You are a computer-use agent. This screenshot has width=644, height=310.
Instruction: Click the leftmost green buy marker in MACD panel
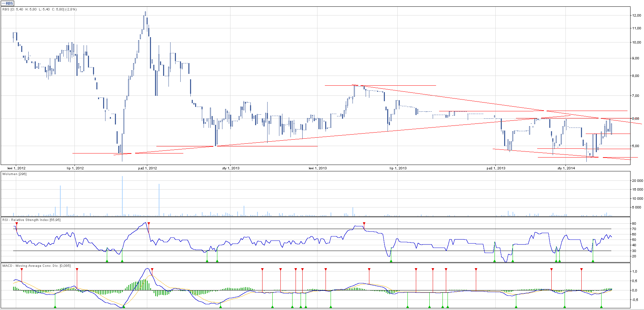[55, 307]
